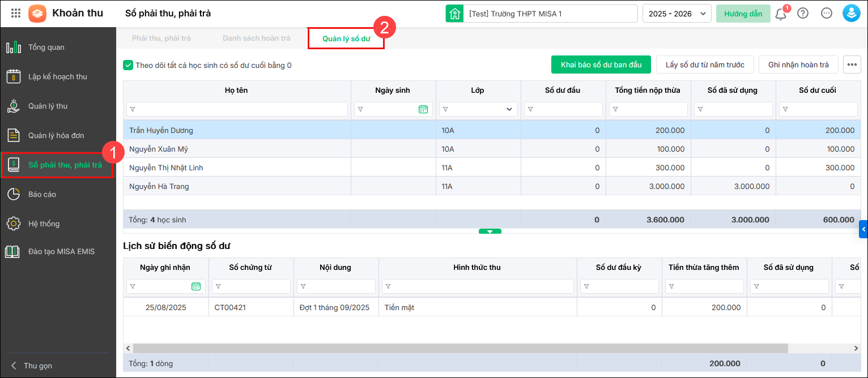Expand the blue right-edge side panel tab

(x=863, y=229)
